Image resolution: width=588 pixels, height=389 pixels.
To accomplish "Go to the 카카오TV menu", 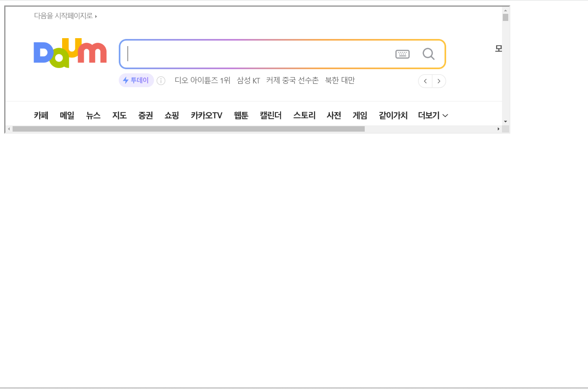I will pyautogui.click(x=206, y=115).
